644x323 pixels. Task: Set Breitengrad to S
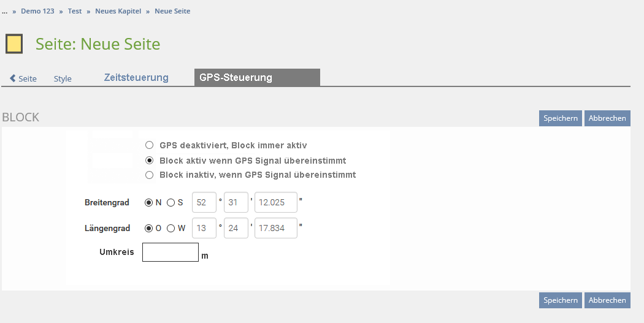pyautogui.click(x=171, y=202)
